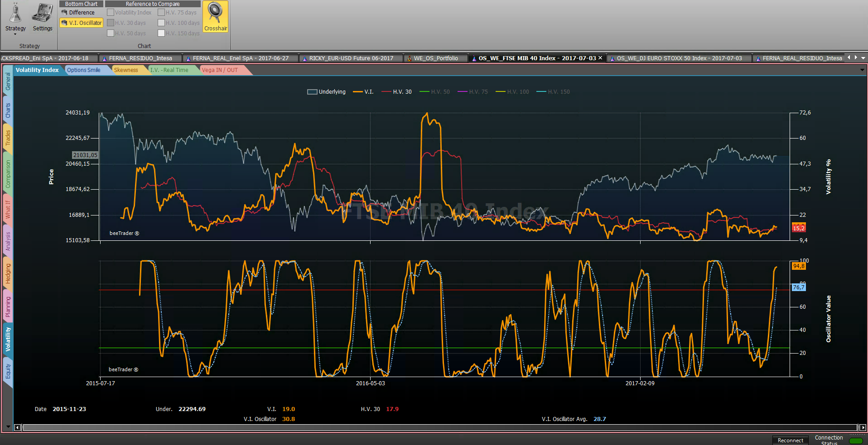
Task: Expand the sub-tab overflow dropdown arrow
Action: [x=862, y=70]
